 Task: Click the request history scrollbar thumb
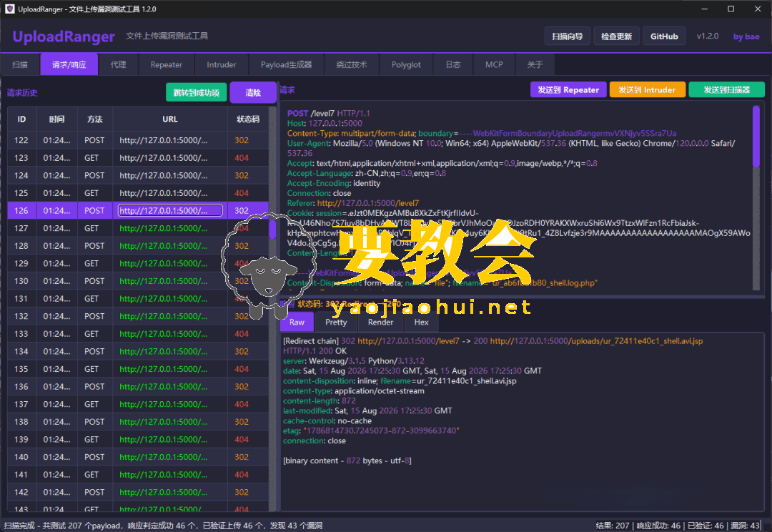tap(272, 229)
